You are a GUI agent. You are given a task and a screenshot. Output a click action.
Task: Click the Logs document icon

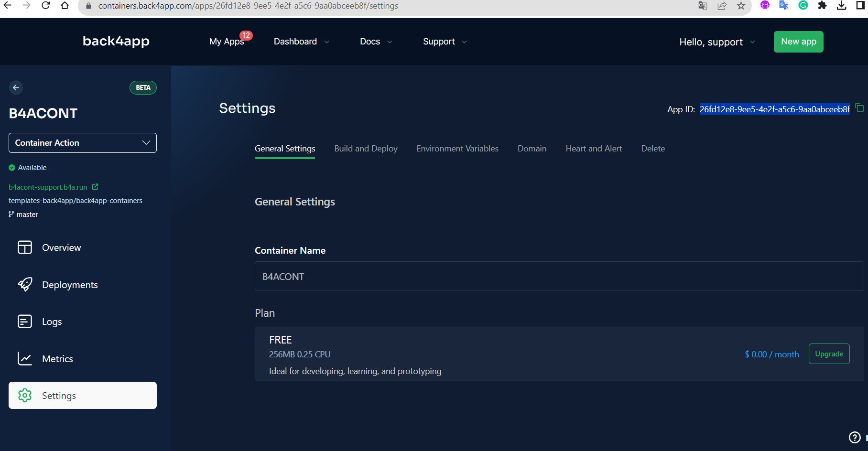(25, 322)
